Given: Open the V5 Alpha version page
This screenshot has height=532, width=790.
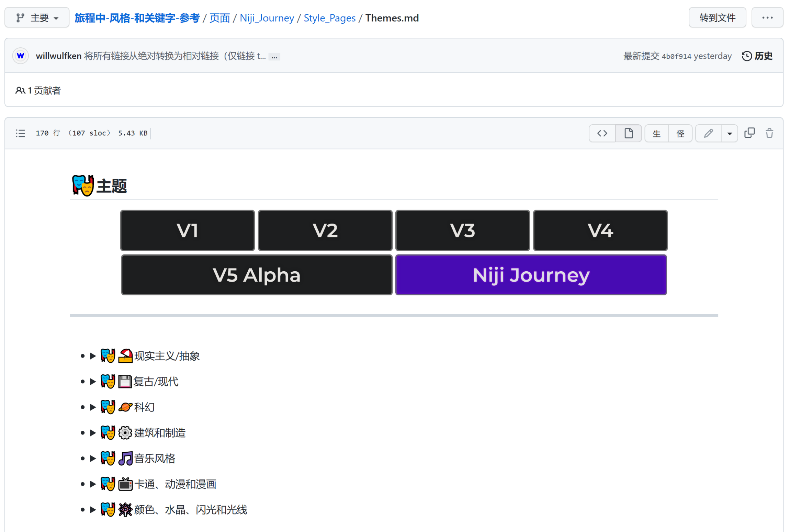Looking at the screenshot, I should (257, 275).
